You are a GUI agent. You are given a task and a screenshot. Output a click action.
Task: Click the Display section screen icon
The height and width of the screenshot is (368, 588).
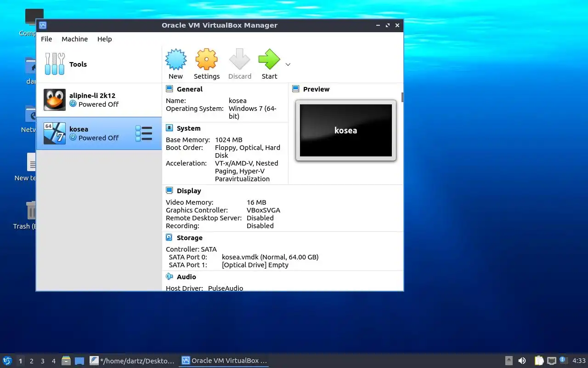170,191
